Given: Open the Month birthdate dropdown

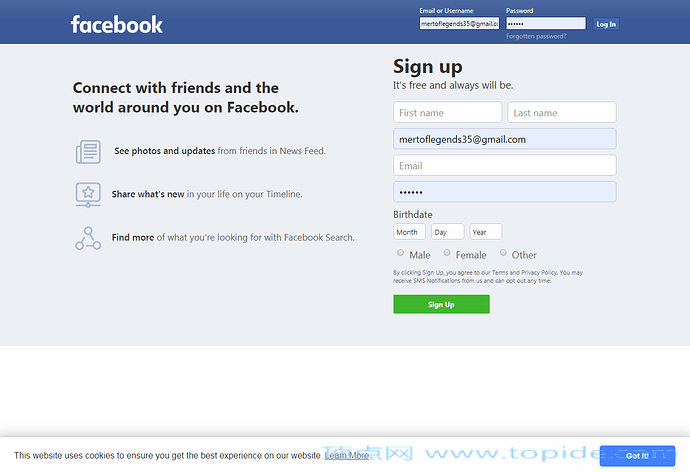Looking at the screenshot, I should pyautogui.click(x=409, y=232).
